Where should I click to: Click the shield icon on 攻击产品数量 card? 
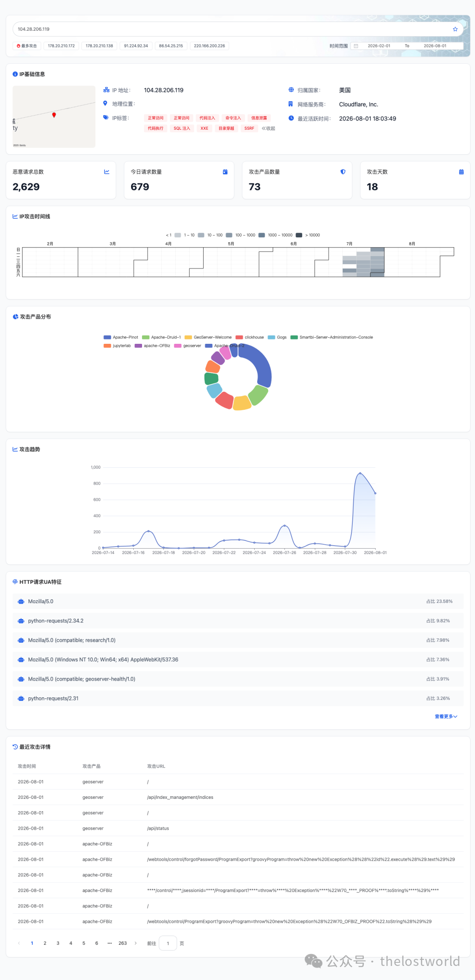(343, 172)
